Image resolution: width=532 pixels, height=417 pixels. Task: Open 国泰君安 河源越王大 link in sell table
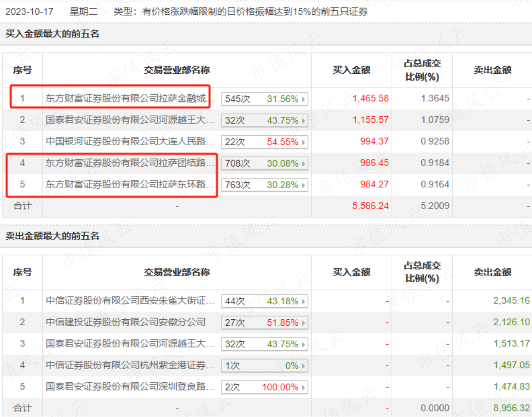click(130, 344)
